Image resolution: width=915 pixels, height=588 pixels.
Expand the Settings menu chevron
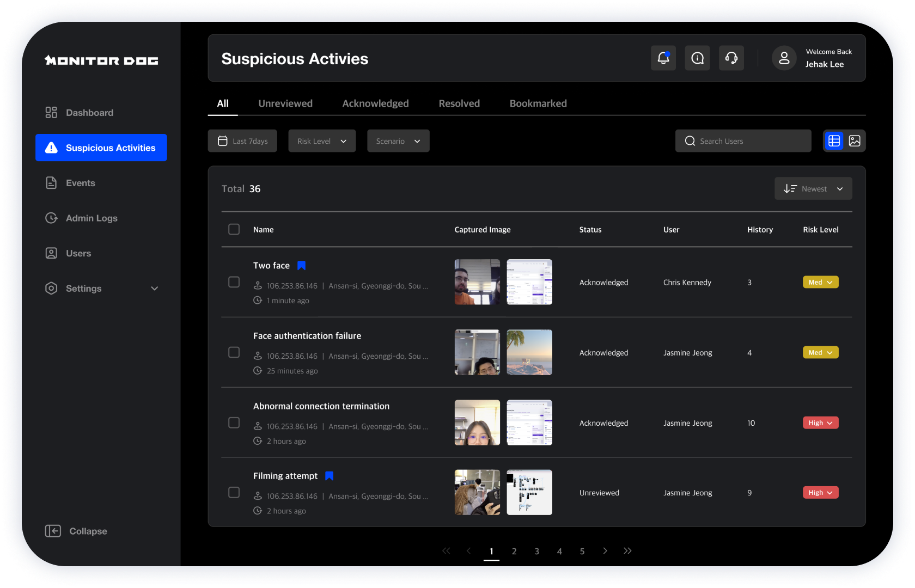point(155,289)
